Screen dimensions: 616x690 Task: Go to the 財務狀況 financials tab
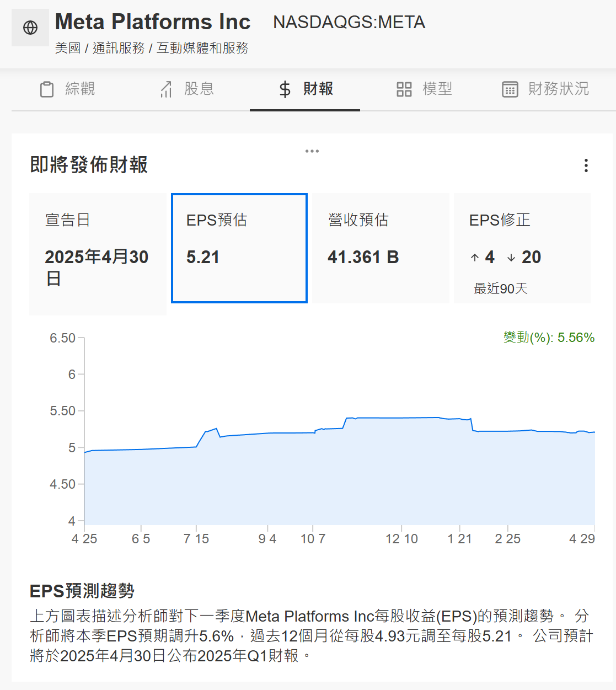pos(545,89)
